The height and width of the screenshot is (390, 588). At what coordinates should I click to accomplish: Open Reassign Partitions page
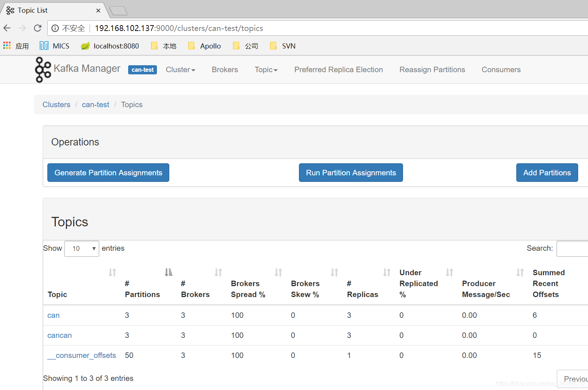[x=432, y=70]
